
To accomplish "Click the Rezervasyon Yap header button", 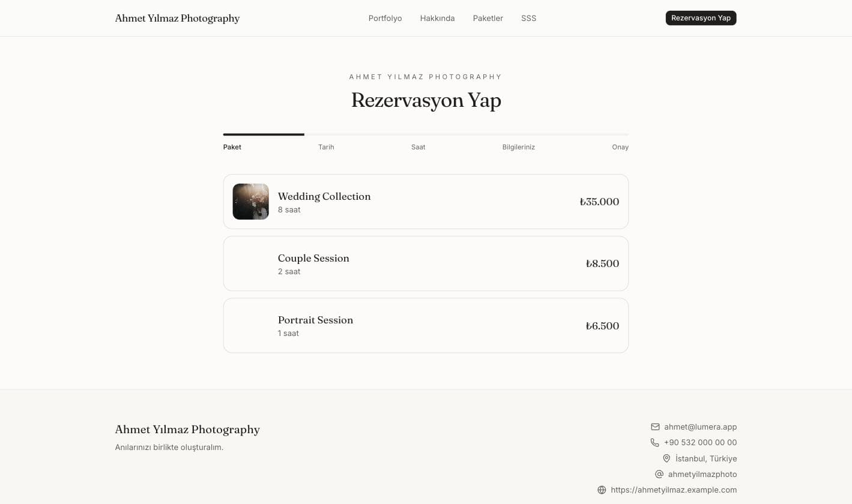I will tap(701, 18).
